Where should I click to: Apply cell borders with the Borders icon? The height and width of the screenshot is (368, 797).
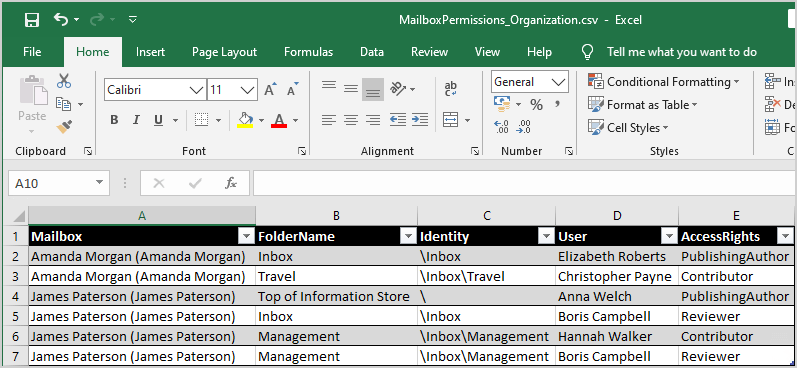(x=202, y=120)
